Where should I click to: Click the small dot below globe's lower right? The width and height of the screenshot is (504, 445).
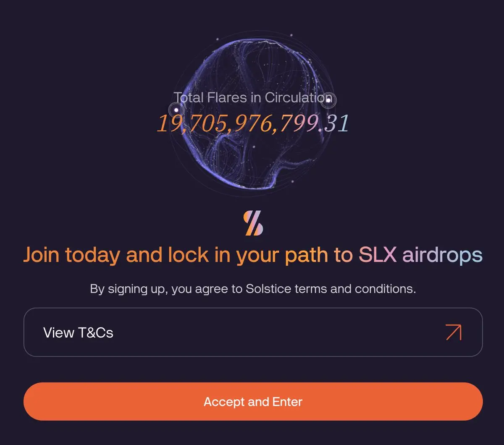click(292, 182)
